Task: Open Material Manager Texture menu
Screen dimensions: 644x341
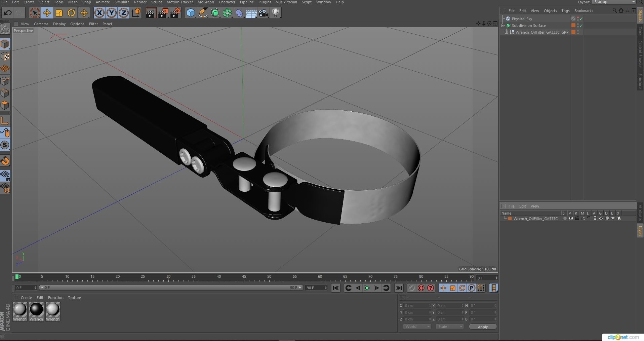Action: (x=74, y=298)
